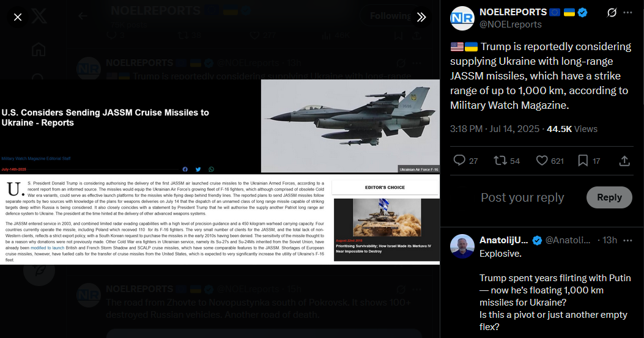Screen dimensions: 644x338
Task: Open the more options menu on NOELREPORTS post
Action: click(x=627, y=13)
